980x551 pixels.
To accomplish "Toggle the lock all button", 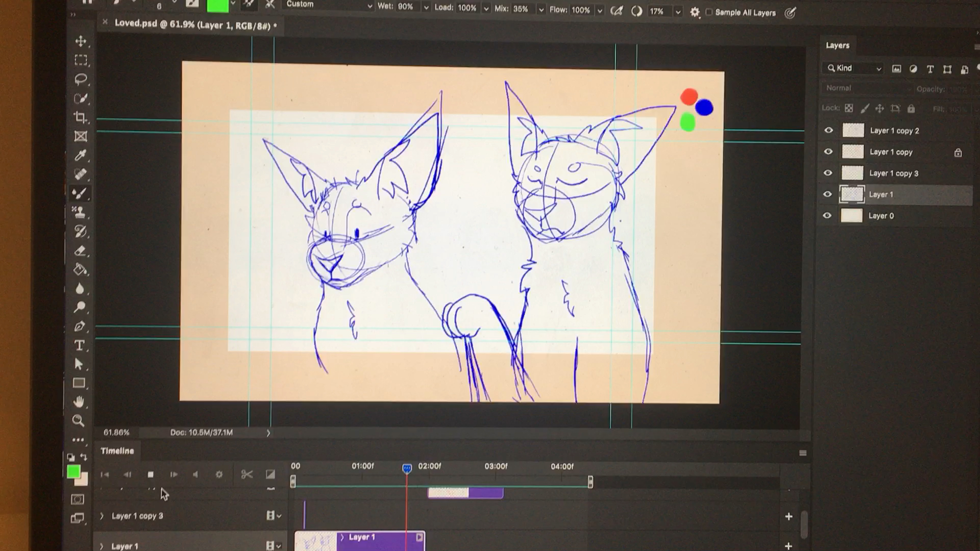I will (911, 109).
